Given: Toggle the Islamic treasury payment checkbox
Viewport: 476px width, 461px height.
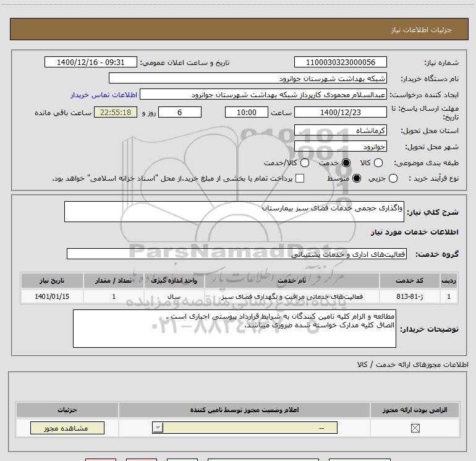Looking at the screenshot, I should tap(300, 178).
